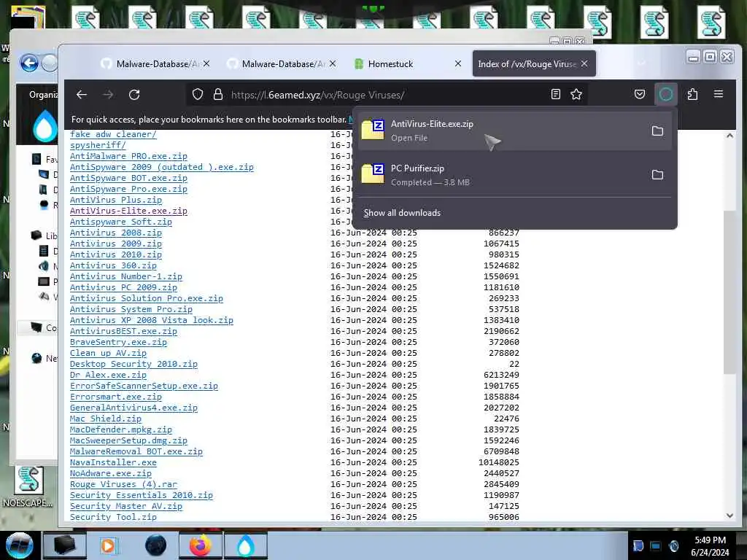Open the spysheriff/ directory link
The width and height of the screenshot is (747, 560).
pyautogui.click(x=98, y=145)
